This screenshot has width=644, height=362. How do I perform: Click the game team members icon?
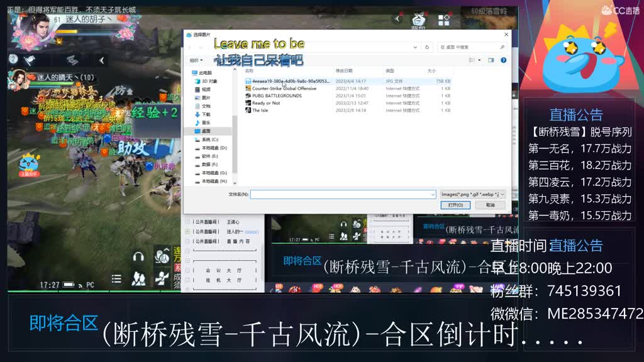(138, 279)
